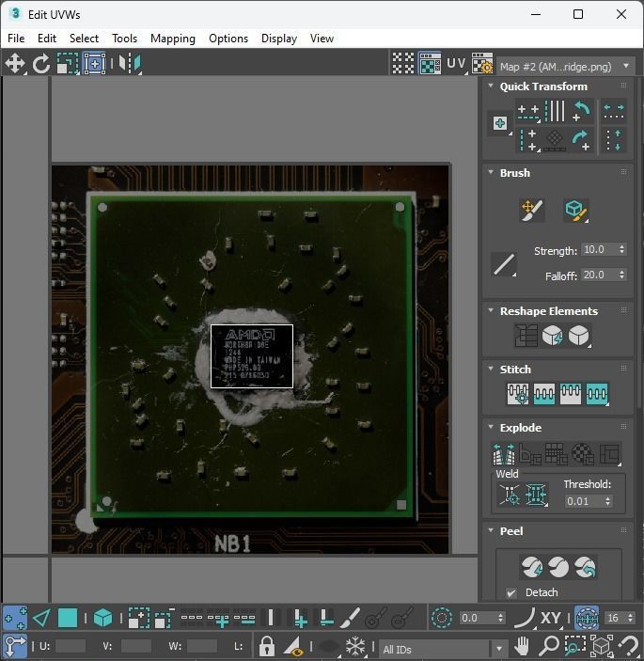644x661 pixels.
Task: Click the Break icon in Explode
Action: (x=504, y=453)
